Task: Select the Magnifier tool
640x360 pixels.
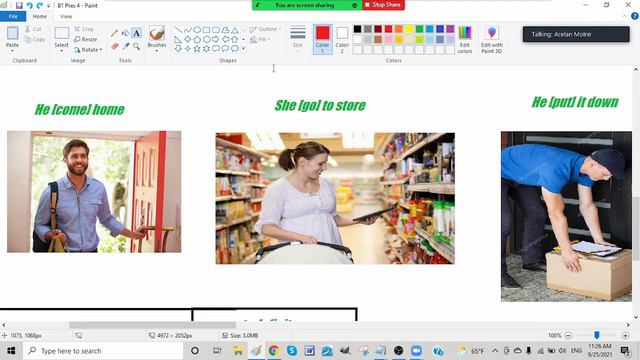Action: [x=136, y=46]
